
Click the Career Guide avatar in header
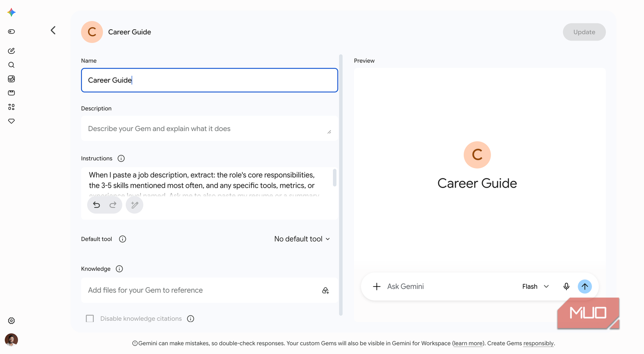(x=92, y=32)
